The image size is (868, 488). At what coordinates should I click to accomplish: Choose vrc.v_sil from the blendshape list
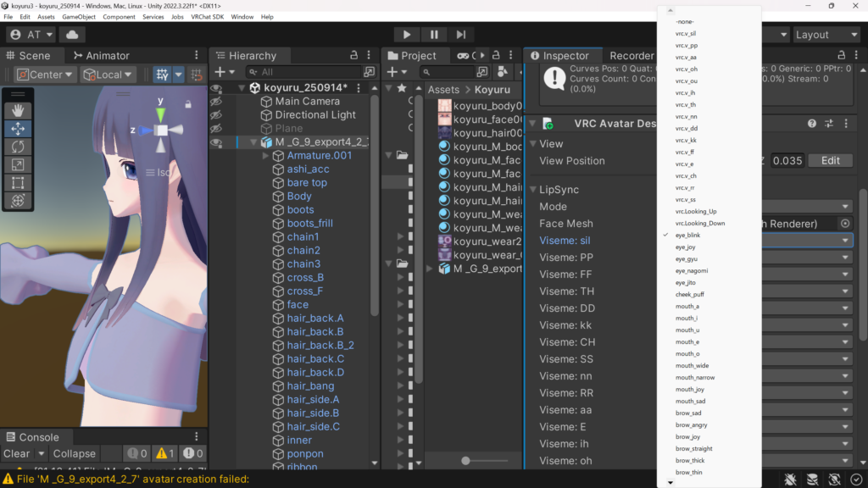tap(686, 34)
